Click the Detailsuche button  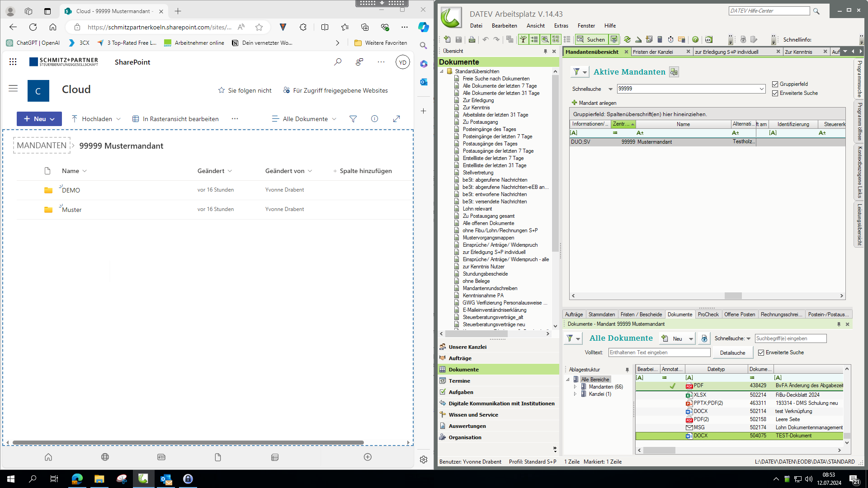732,353
